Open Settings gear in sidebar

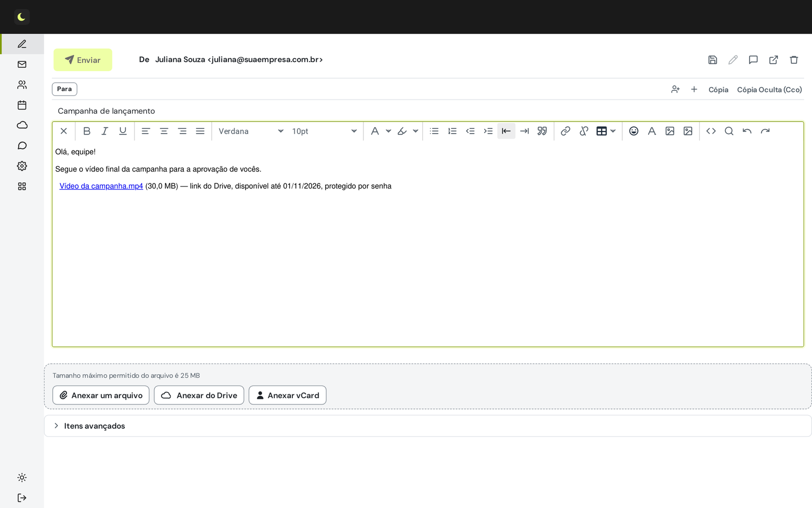click(x=22, y=166)
